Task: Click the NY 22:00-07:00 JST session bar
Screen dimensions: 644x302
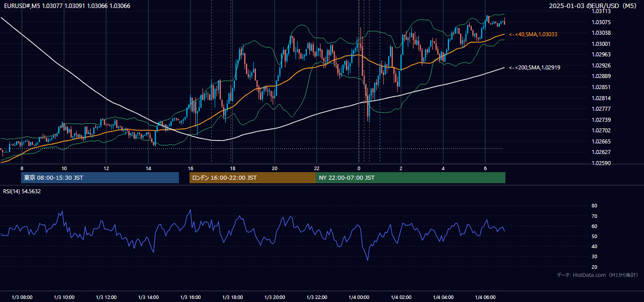Action: [x=411, y=178]
